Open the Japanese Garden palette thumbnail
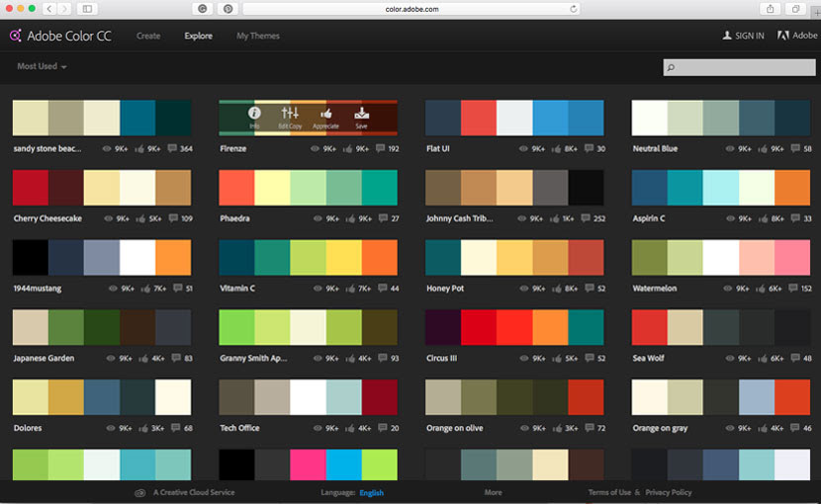 point(102,327)
